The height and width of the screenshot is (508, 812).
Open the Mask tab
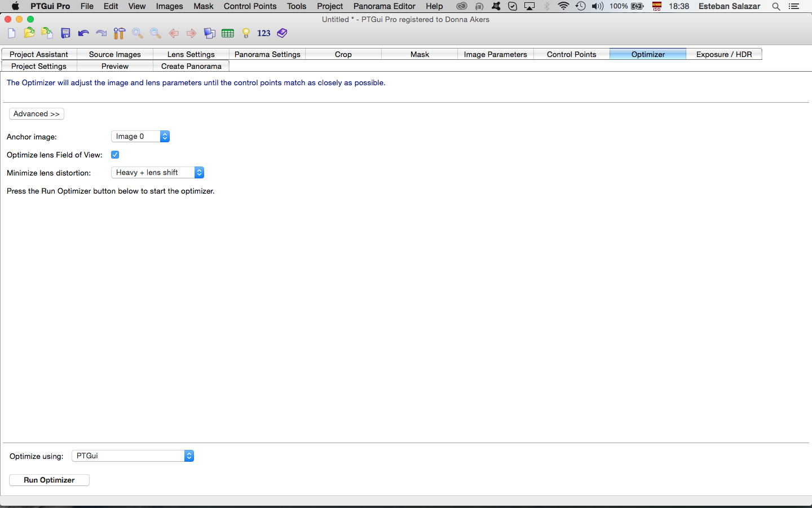[420, 54]
